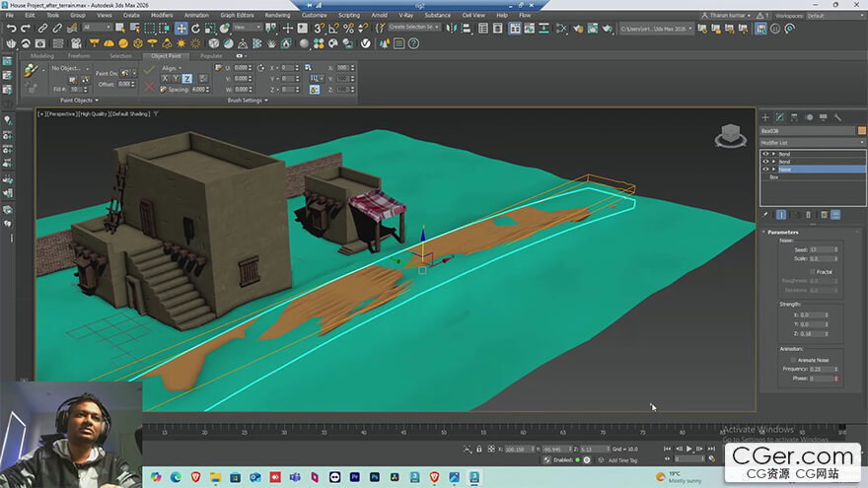868x488 pixels.
Task: Activate the Select and Rotate tool
Action: [x=195, y=29]
